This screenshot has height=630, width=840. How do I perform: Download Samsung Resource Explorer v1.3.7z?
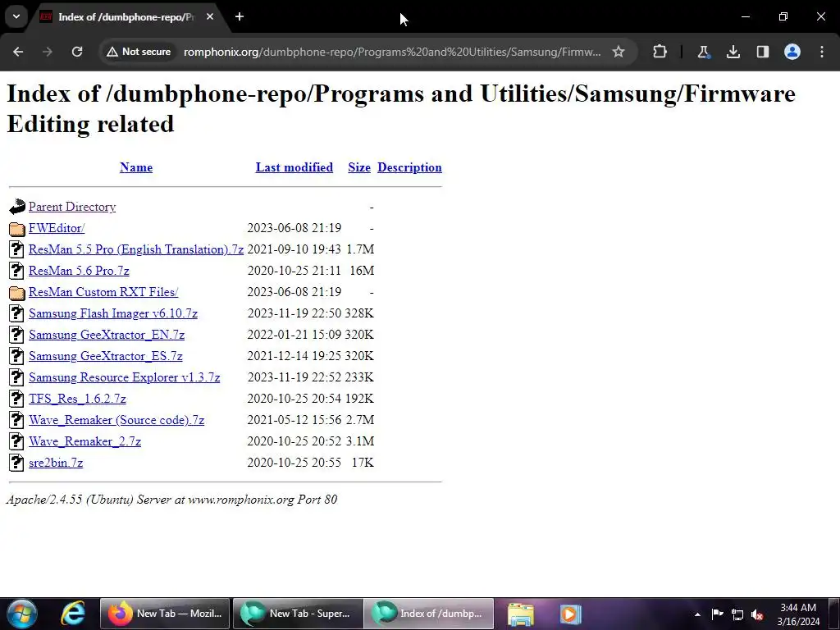click(x=125, y=377)
